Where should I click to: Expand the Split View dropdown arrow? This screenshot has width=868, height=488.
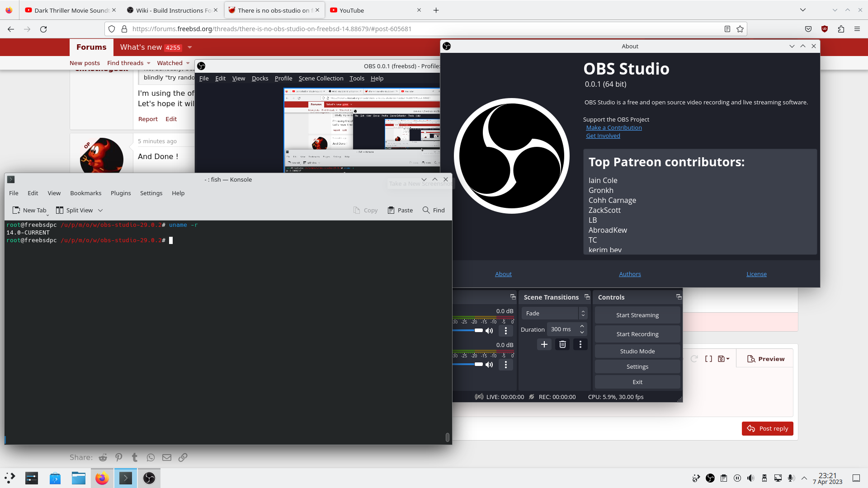(x=100, y=210)
